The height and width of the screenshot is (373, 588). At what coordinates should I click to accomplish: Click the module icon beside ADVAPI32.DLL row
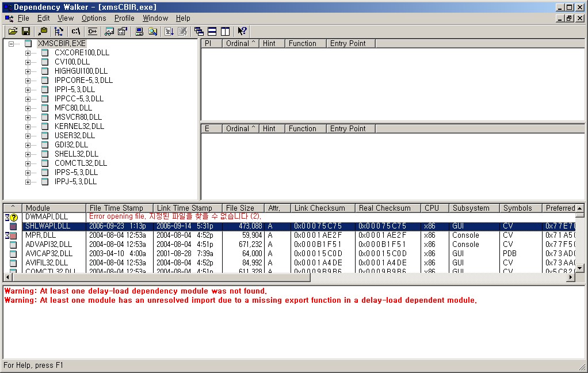13,245
